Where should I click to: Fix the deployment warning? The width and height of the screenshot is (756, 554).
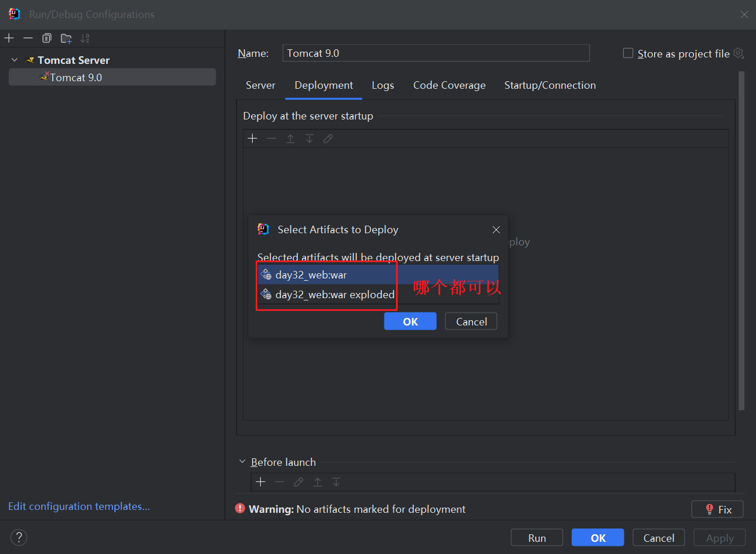[718, 509]
